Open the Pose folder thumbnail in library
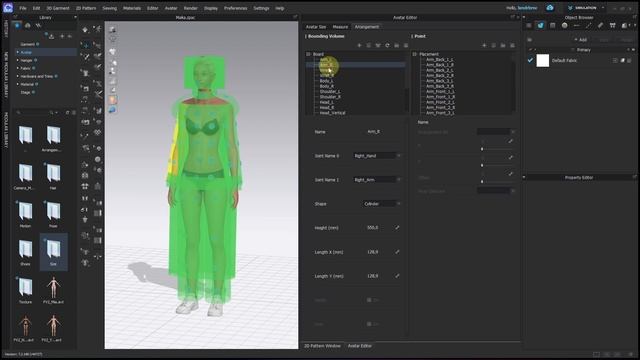This screenshot has width=640, height=360. click(53, 213)
